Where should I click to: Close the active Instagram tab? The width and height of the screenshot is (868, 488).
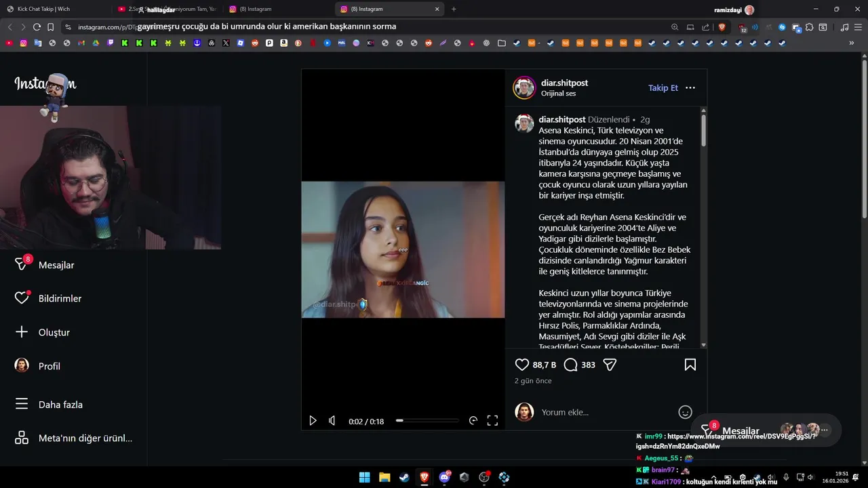coord(437,9)
